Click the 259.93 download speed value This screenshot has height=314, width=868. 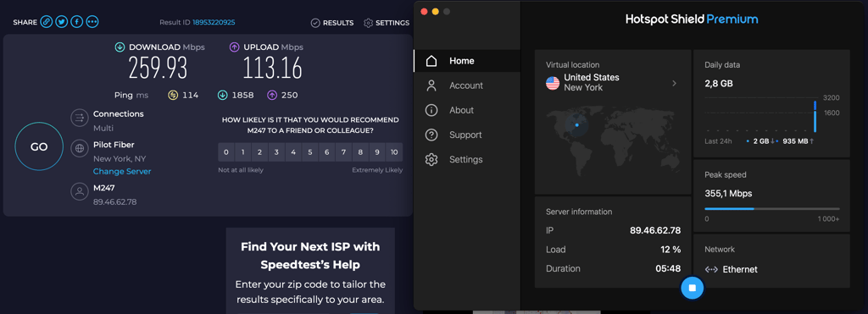tap(159, 68)
